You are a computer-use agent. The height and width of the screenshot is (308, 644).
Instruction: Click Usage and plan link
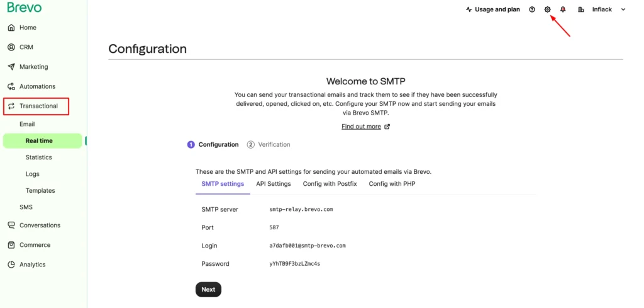(497, 9)
